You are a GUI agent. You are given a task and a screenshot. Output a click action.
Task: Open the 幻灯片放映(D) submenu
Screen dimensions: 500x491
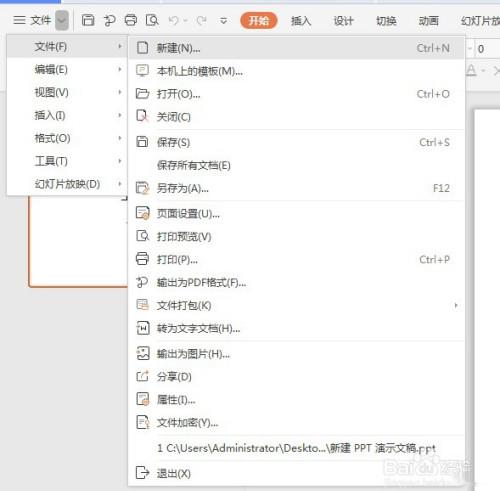pyautogui.click(x=67, y=184)
